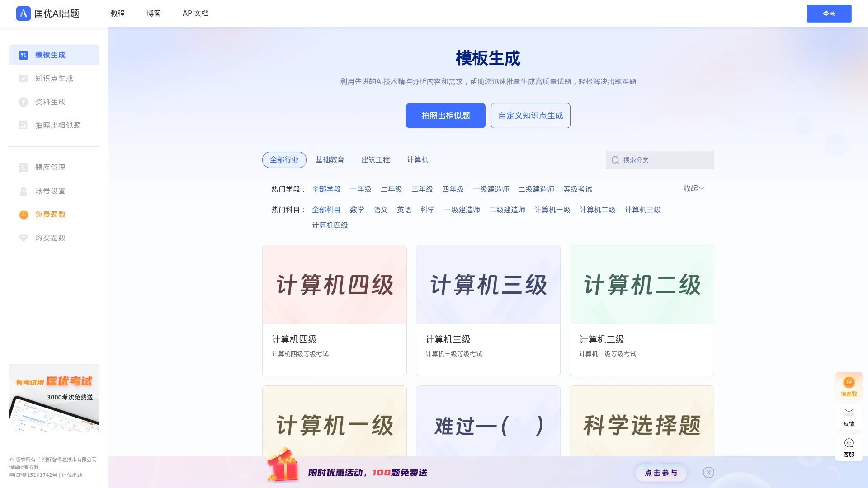Filter subject by 英语
This screenshot has height=488, width=868.
click(404, 210)
